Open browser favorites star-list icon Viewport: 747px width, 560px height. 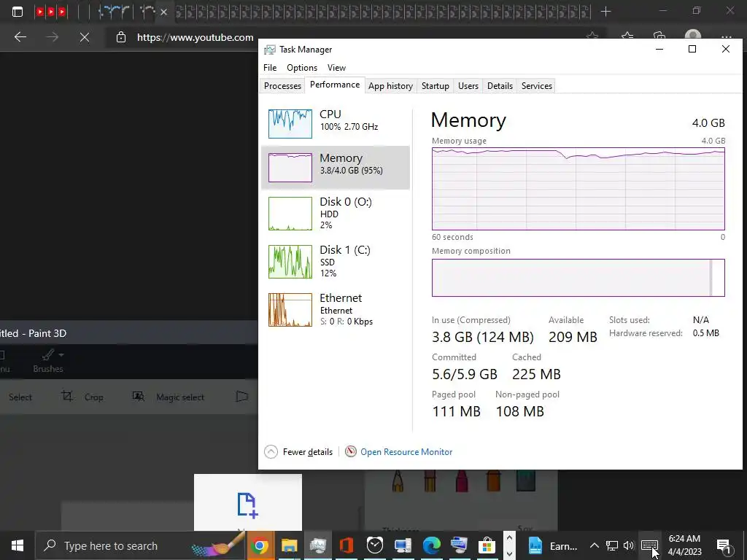click(x=627, y=36)
